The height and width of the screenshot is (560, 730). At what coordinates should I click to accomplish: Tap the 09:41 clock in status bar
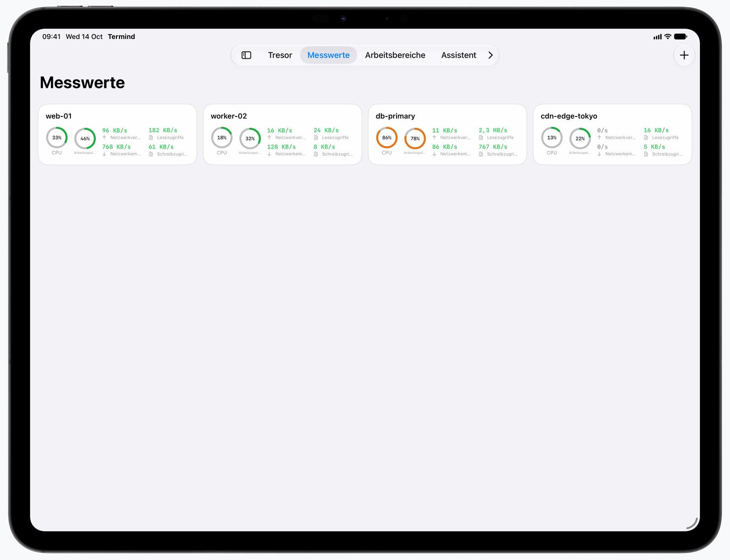click(x=51, y=37)
